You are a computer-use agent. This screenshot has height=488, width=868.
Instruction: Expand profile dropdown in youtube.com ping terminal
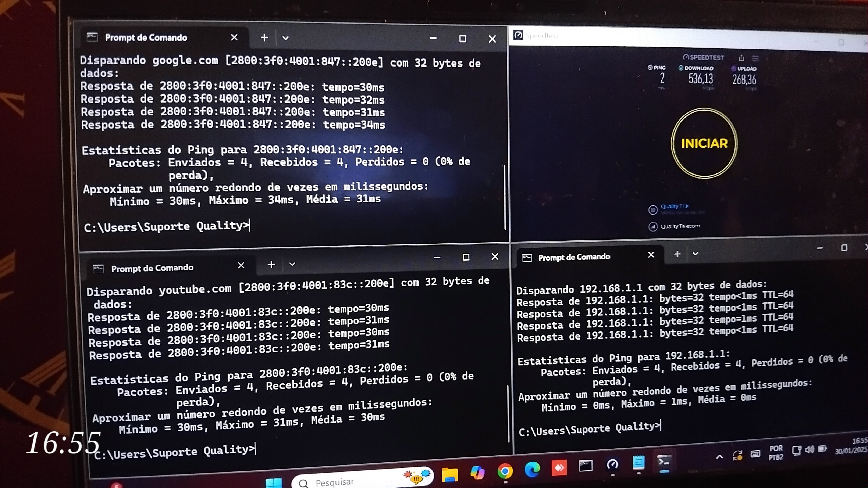pos(292,264)
